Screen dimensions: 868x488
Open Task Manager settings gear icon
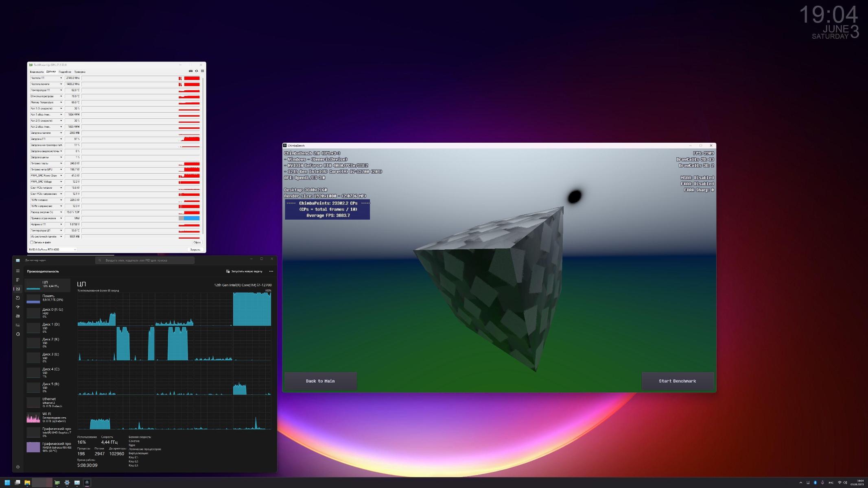(x=18, y=467)
